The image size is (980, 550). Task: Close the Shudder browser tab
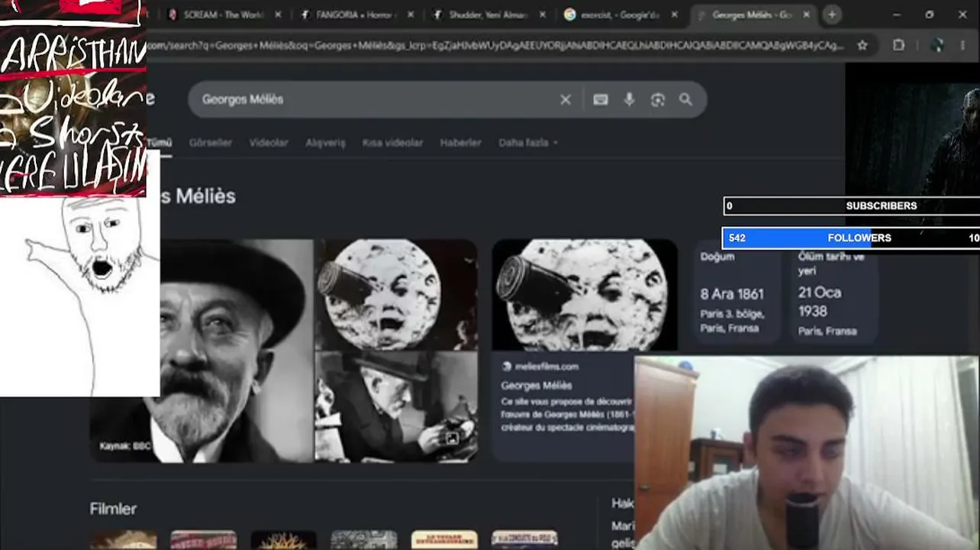543,15
